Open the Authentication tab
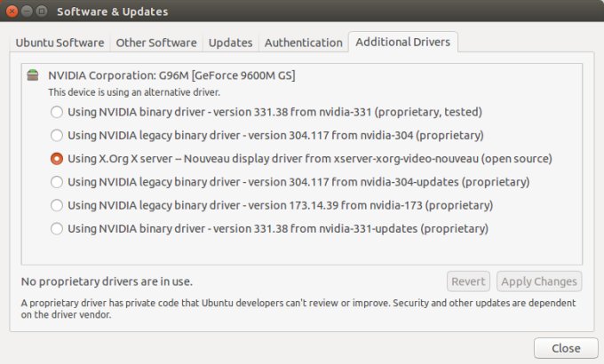This screenshot has height=364, width=604. pos(303,43)
